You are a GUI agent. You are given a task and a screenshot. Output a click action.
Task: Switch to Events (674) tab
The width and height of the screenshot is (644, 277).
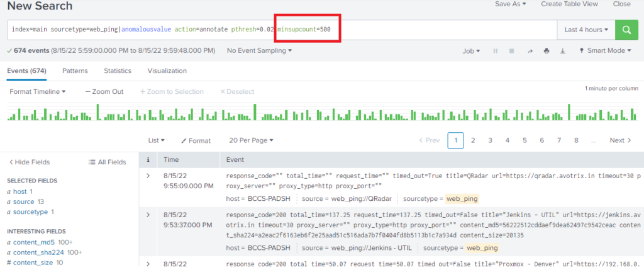(26, 71)
